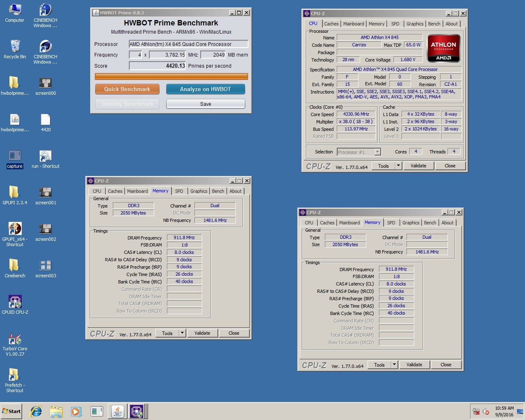
Task: Click the Processor name field in HWBOT Prime
Action: tap(188, 44)
